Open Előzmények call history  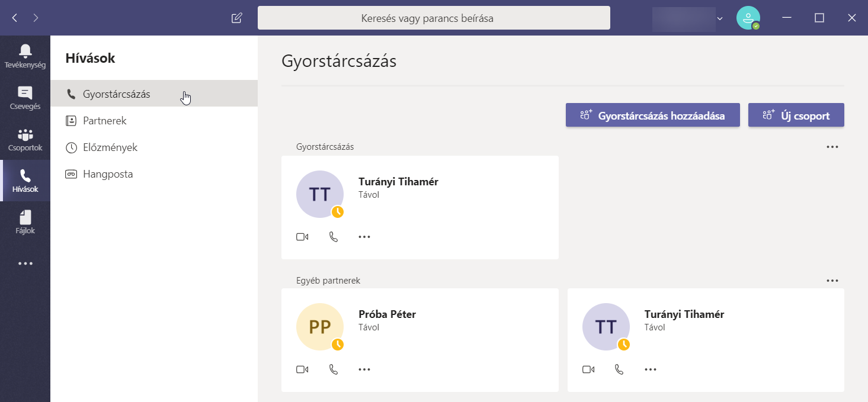(x=110, y=147)
